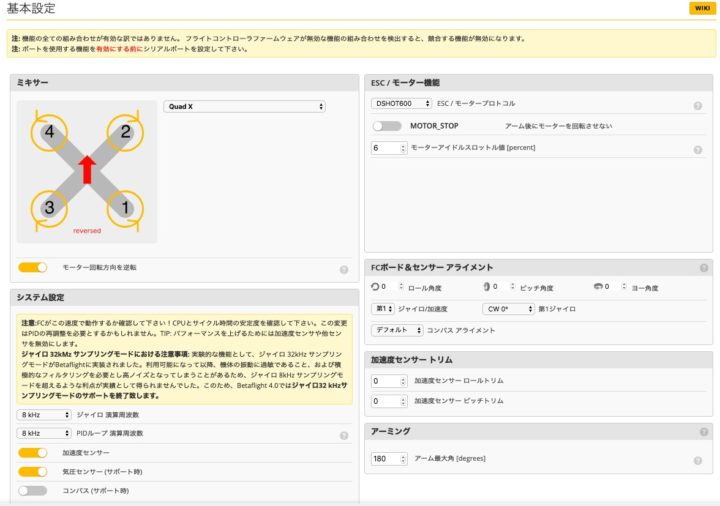Click the アーム最大角 180 input field

tap(388, 458)
